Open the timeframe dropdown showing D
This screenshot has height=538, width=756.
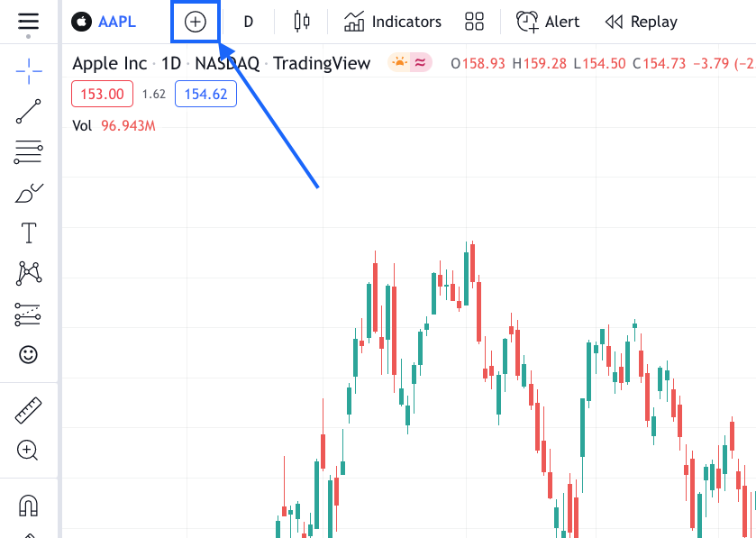point(248,21)
